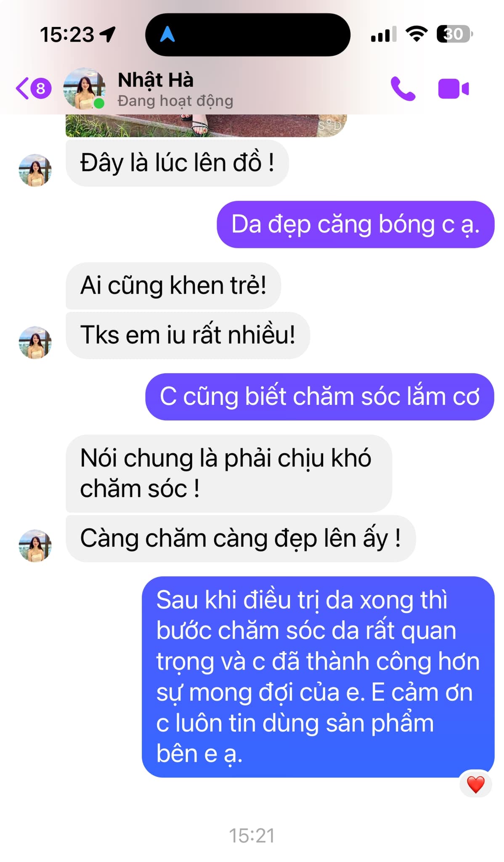Select message 'Càng chăm càng đẹp lên ấy !'

241,538
